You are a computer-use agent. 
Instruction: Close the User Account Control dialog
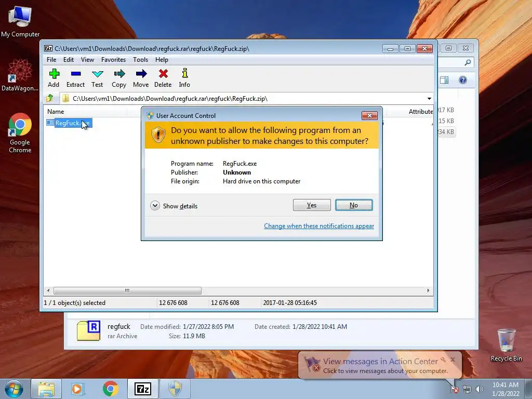point(369,116)
